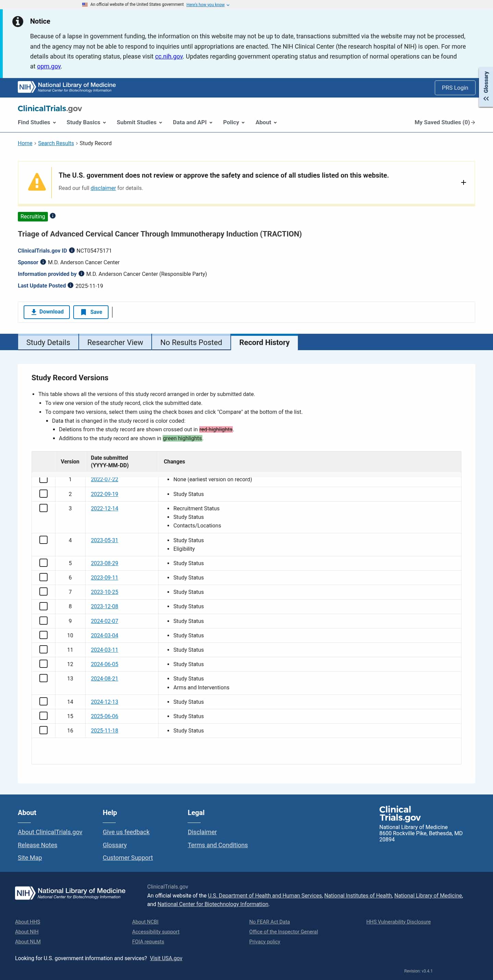Open the footer Glossary link
The height and width of the screenshot is (980, 493).
coord(115,845)
